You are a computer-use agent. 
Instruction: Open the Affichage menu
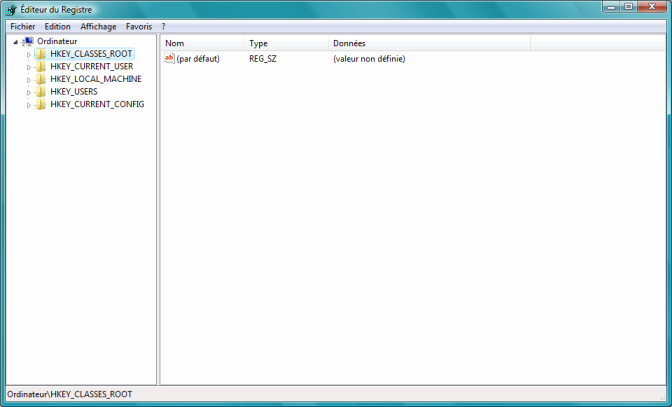click(98, 27)
